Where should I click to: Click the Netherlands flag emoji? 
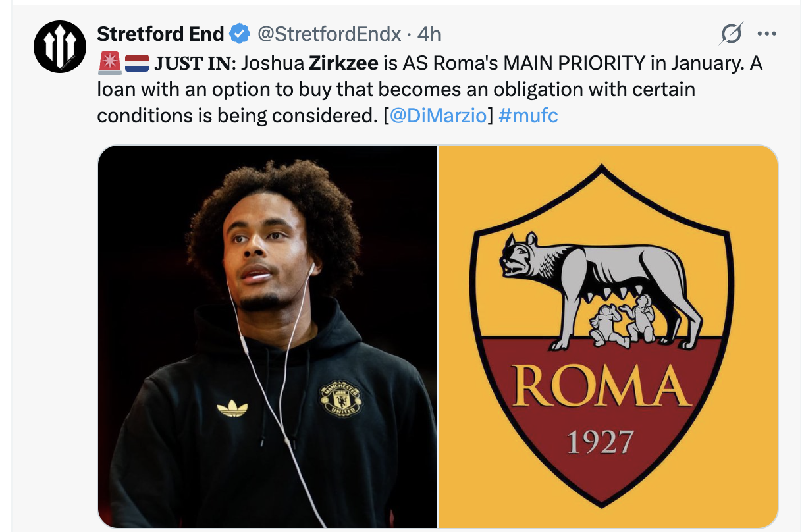pyautogui.click(x=136, y=64)
